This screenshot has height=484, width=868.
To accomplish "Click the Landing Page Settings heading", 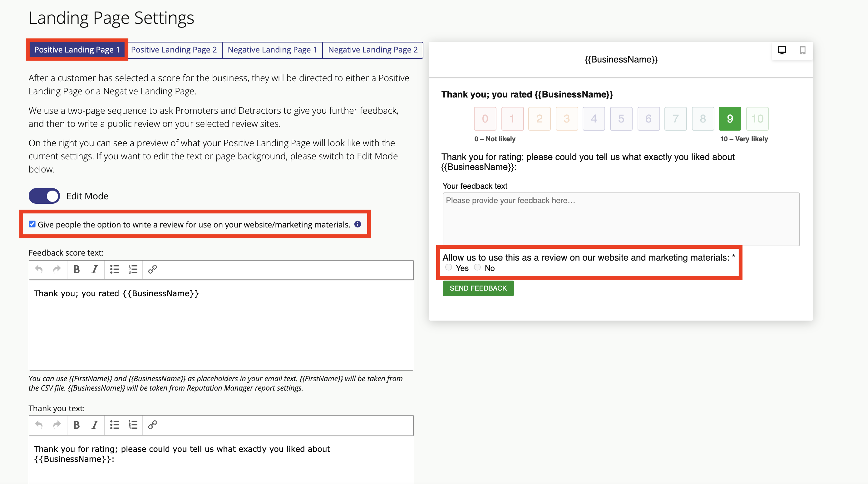I will tap(111, 17).
